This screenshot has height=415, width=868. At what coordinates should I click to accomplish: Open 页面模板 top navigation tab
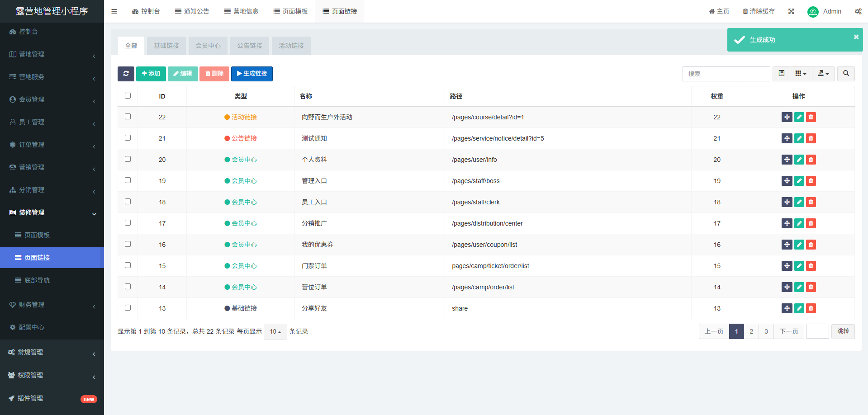coord(290,11)
